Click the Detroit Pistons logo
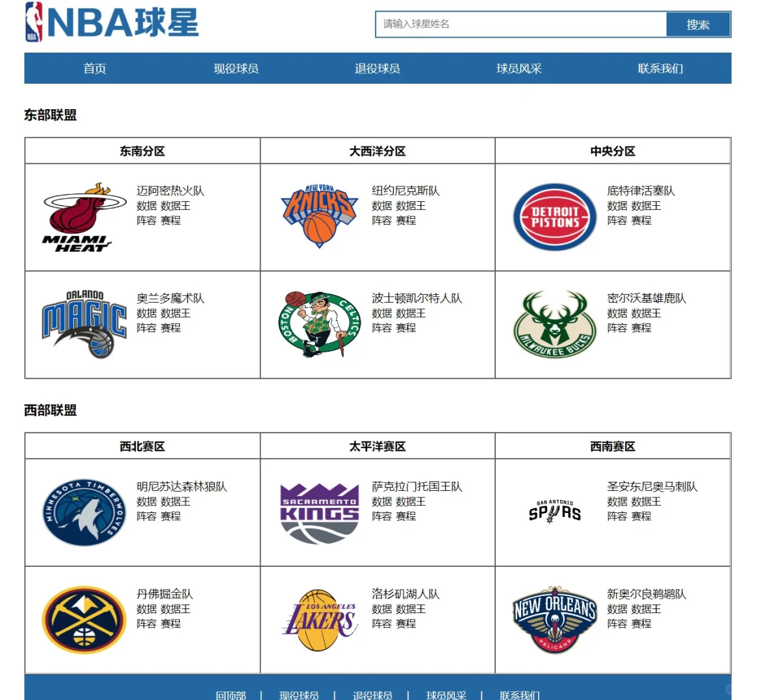The width and height of the screenshot is (757, 700). coord(554,217)
